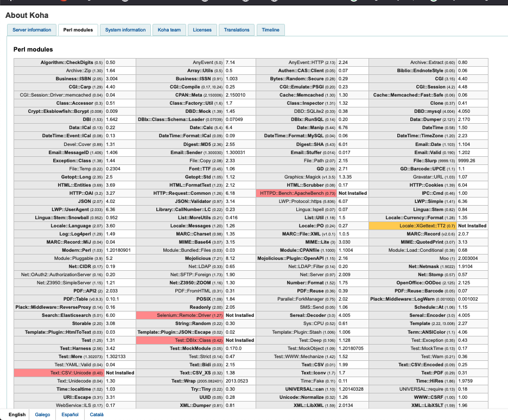The height and width of the screenshot is (420, 508).
Task: View the Licenses tab
Action: pos(202,30)
